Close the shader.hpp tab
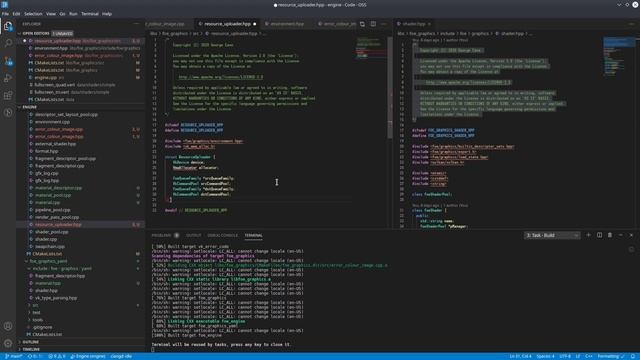This screenshot has height=360, width=640. click(x=429, y=24)
